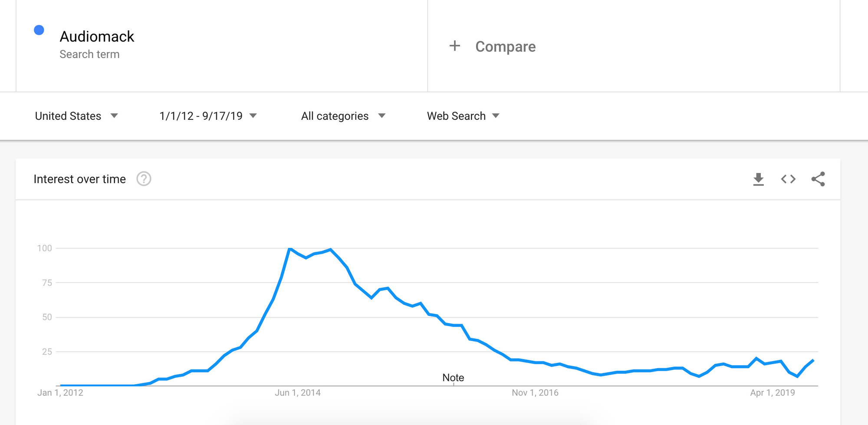Click the blue Audiomack color dot

click(x=39, y=30)
